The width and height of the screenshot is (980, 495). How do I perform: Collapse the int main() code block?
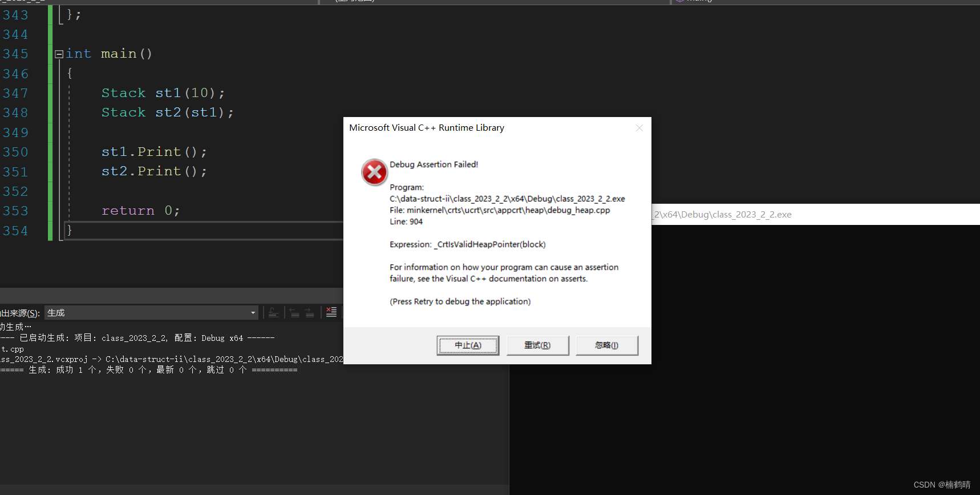[x=59, y=54]
